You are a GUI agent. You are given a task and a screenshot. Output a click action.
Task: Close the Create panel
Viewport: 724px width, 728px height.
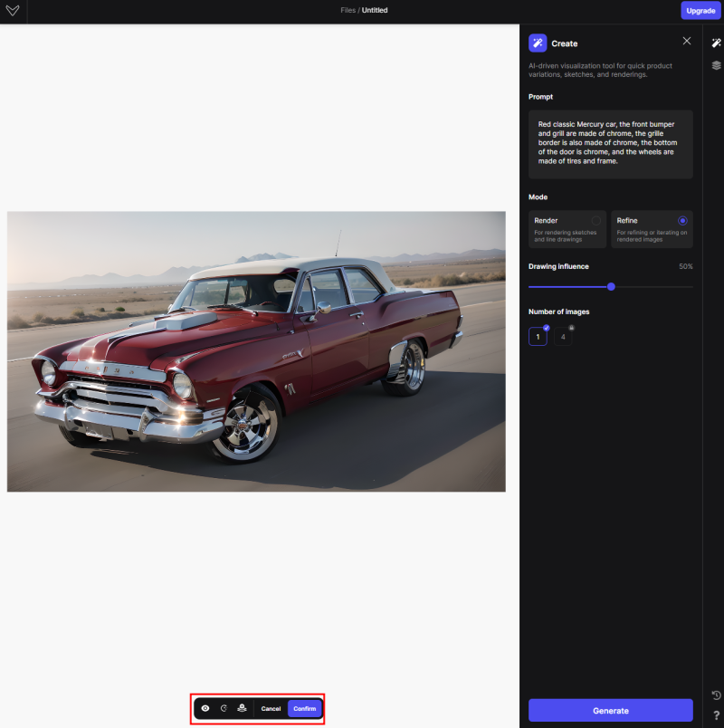pyautogui.click(x=686, y=42)
